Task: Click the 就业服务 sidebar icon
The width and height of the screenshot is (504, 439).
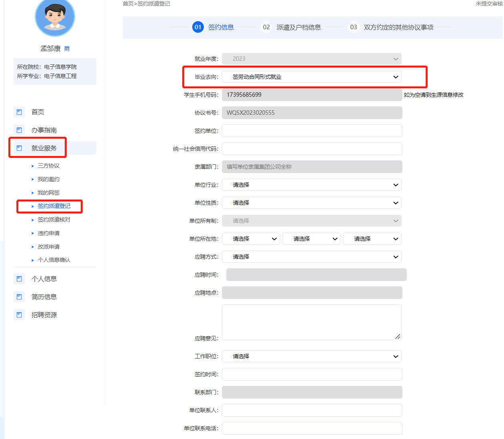Action: click(x=19, y=148)
